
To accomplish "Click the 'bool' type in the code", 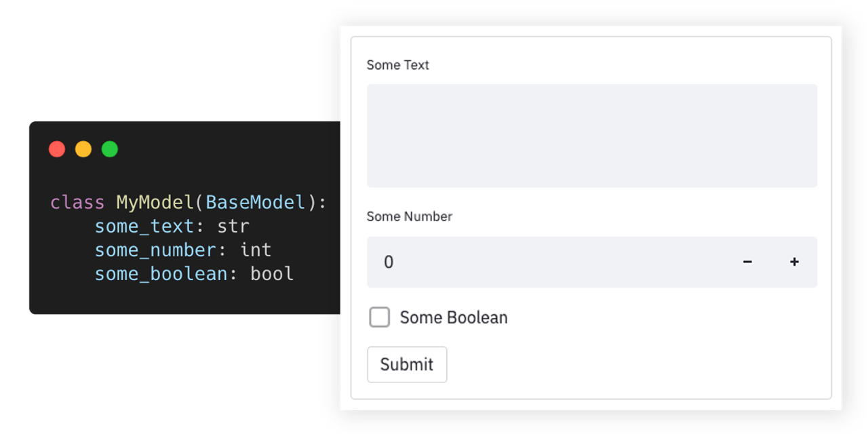I will pyautogui.click(x=272, y=274).
